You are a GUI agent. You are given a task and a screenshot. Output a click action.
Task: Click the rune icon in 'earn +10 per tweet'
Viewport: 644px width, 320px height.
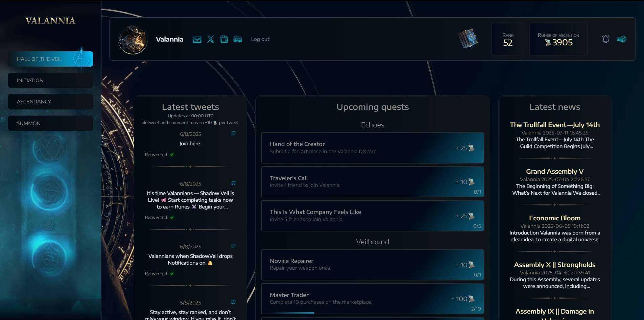pos(215,123)
